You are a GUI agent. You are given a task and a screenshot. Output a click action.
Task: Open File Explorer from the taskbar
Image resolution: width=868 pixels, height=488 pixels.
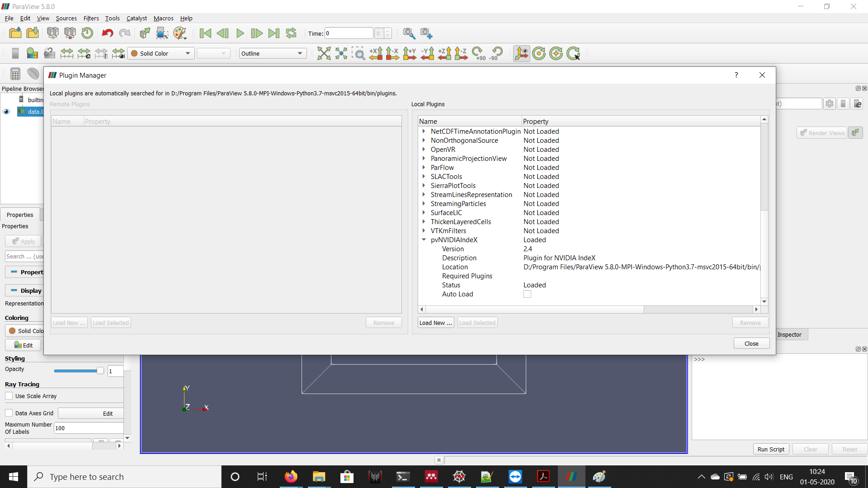pyautogui.click(x=319, y=476)
